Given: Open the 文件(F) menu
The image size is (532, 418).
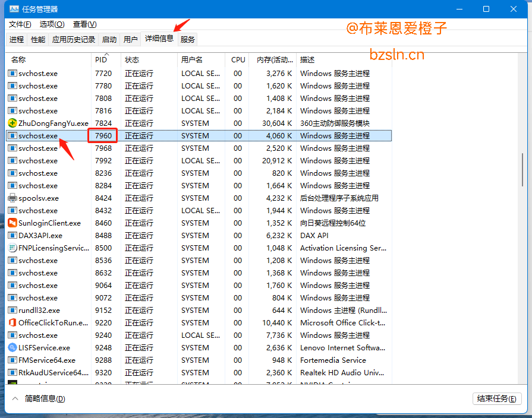Looking at the screenshot, I should pos(20,24).
